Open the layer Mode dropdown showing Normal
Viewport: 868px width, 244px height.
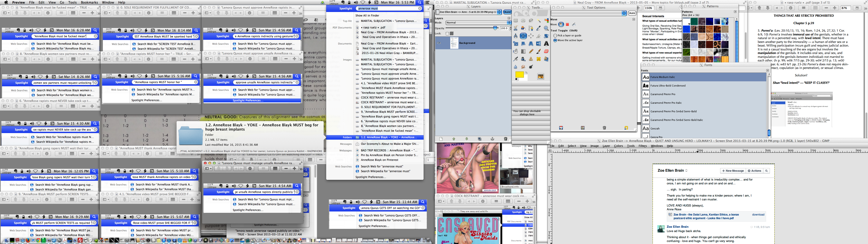(x=477, y=23)
